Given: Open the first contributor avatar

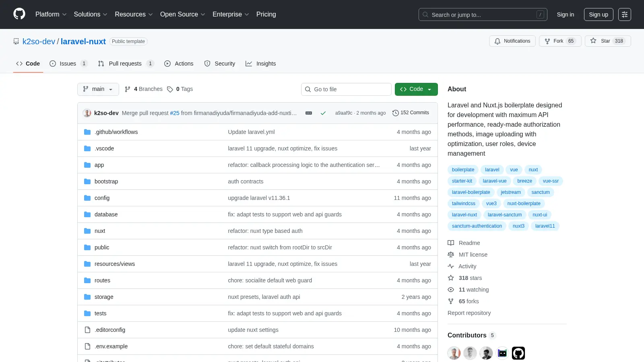Looking at the screenshot, I should (454, 353).
